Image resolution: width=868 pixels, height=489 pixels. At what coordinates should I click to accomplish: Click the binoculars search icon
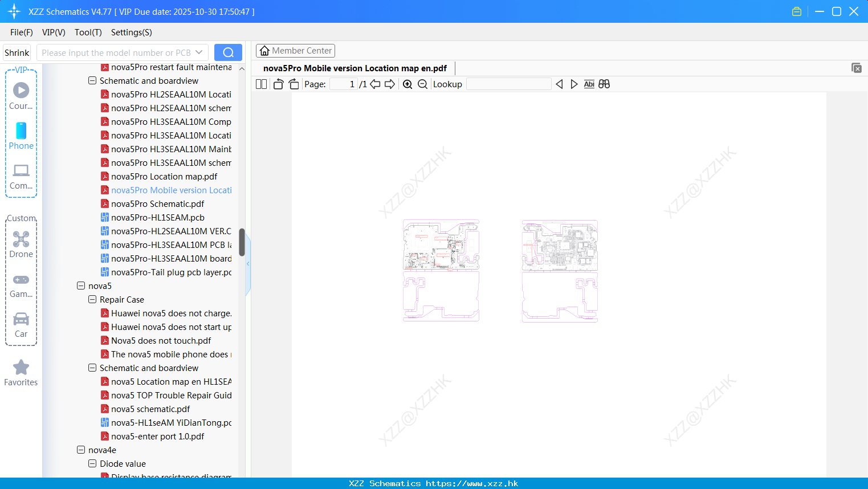604,84
